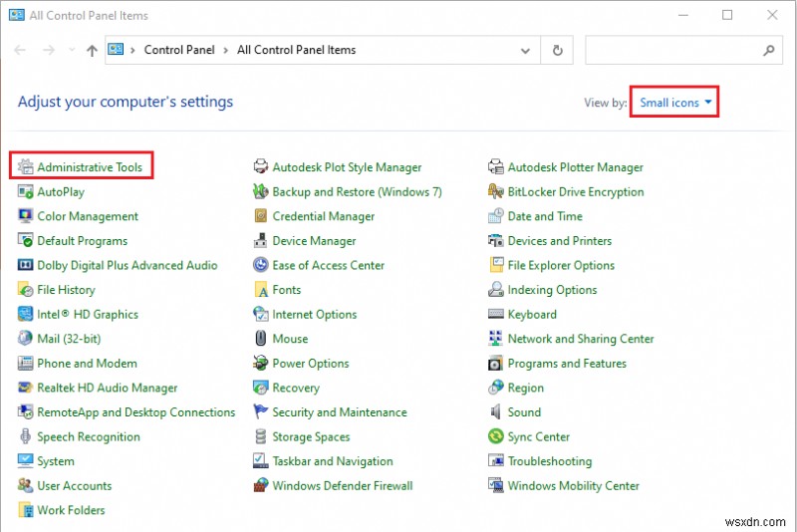This screenshot has width=797, height=532.
Task: Click the Windows Defender Firewall icon
Action: coord(261,486)
